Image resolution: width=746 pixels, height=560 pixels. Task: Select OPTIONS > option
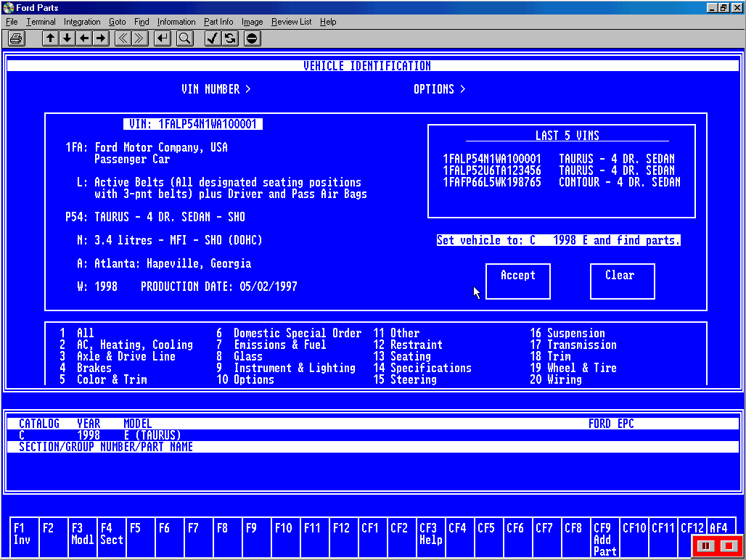[x=440, y=89]
